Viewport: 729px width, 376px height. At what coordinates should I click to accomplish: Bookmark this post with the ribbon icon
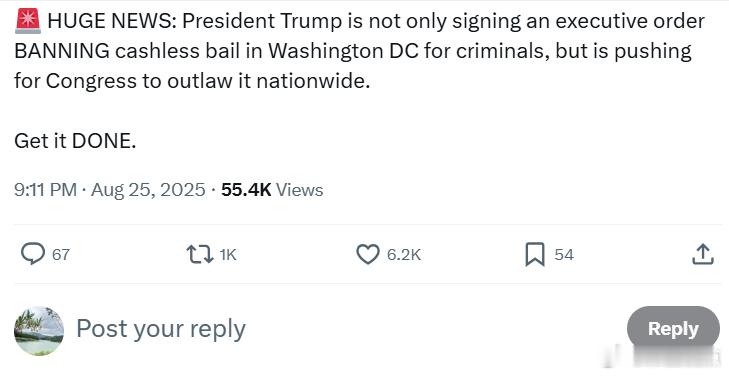(x=535, y=254)
